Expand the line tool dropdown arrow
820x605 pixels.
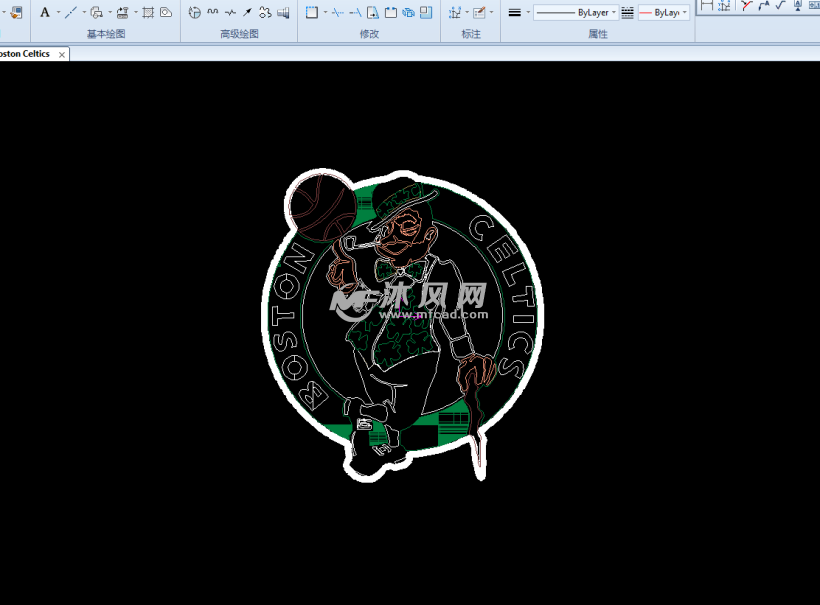pos(84,12)
